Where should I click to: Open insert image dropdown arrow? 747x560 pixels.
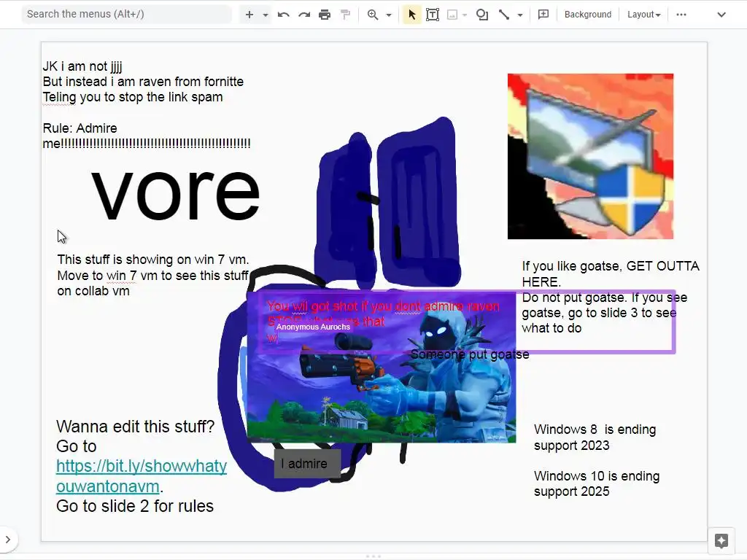(x=465, y=15)
